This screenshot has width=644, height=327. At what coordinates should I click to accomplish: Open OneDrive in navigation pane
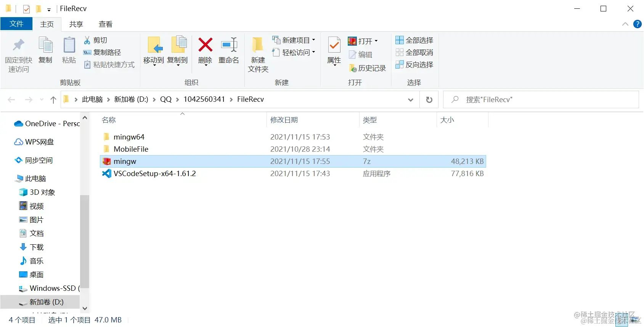click(47, 123)
